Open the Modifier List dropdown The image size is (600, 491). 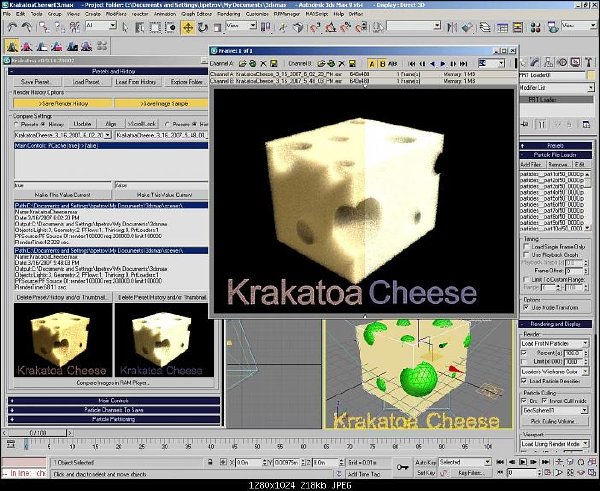[557, 88]
